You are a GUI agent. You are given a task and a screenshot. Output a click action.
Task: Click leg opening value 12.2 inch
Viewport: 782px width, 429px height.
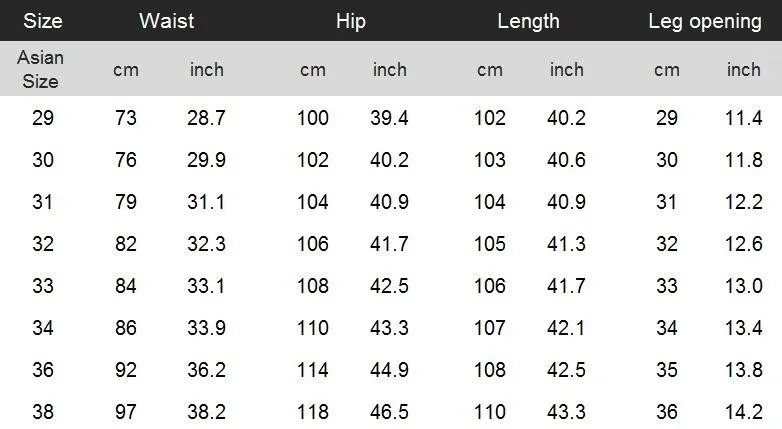click(x=743, y=202)
